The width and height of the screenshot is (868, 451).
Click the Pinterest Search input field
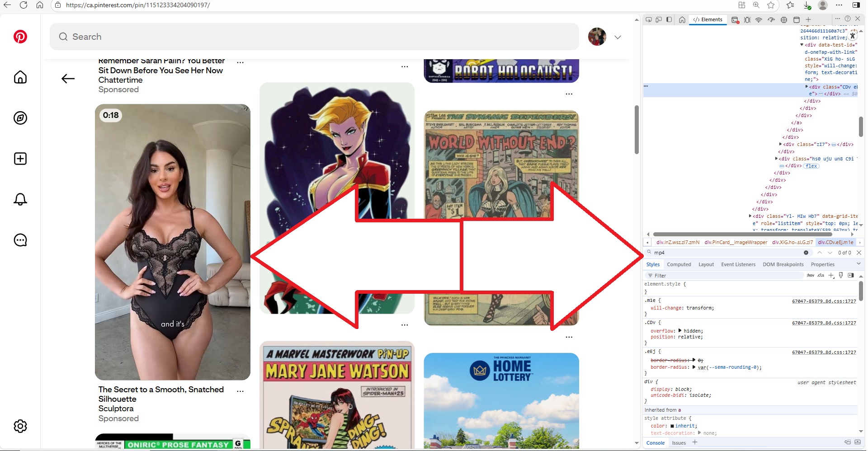click(314, 37)
